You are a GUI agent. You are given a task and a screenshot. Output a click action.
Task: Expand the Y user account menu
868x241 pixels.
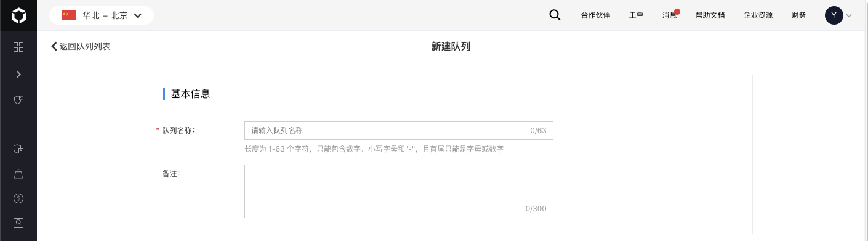[x=838, y=15]
